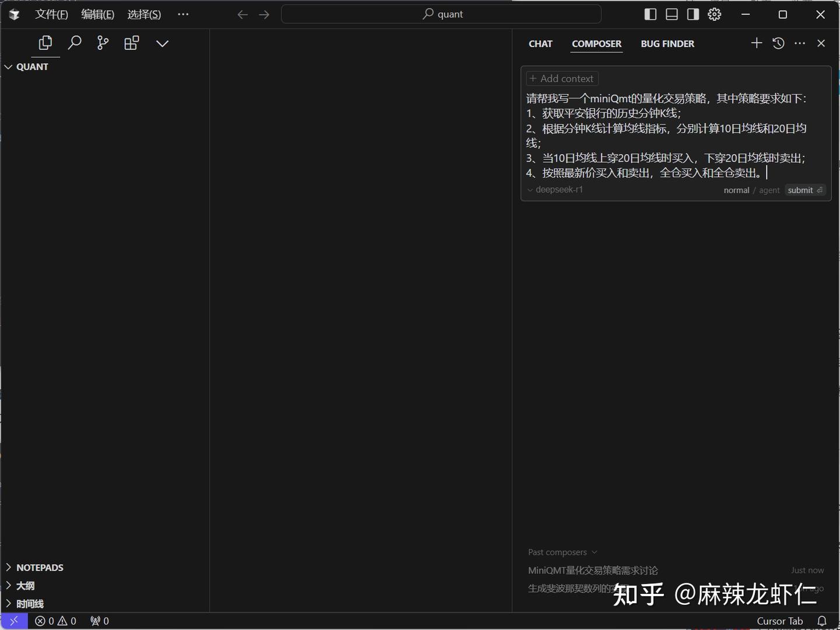Expand the 大纲 outline section
840x630 pixels.
105,586
